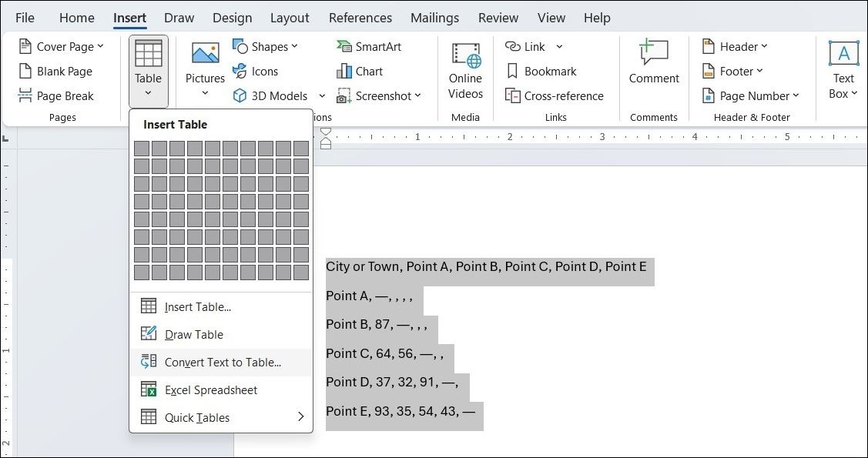Click the Shapes icon
Screen dimensions: 868x458
pos(240,46)
